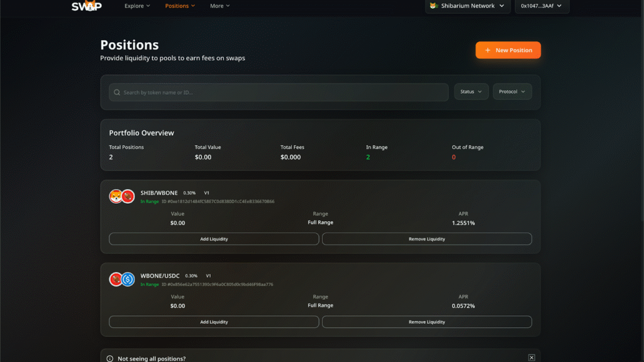Screen dimensions: 644x362
Task: Click the 0.30% fee badge on SHIB/WBONE
Action: click(189, 193)
